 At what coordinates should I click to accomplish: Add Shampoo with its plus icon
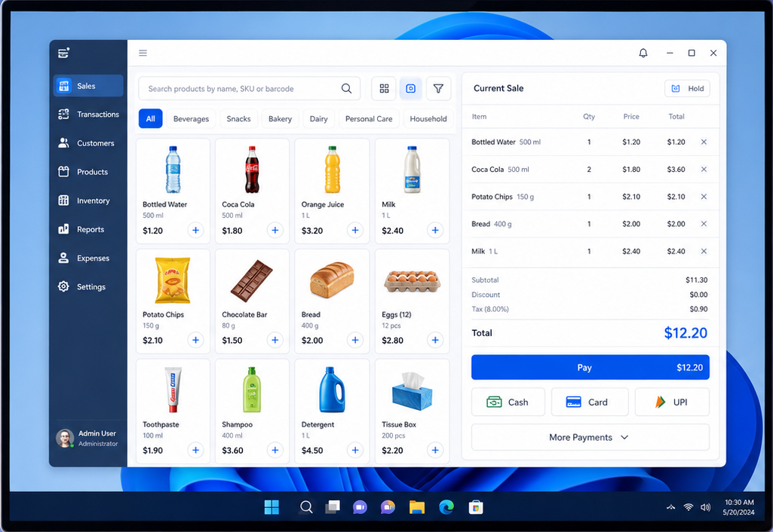[275, 450]
